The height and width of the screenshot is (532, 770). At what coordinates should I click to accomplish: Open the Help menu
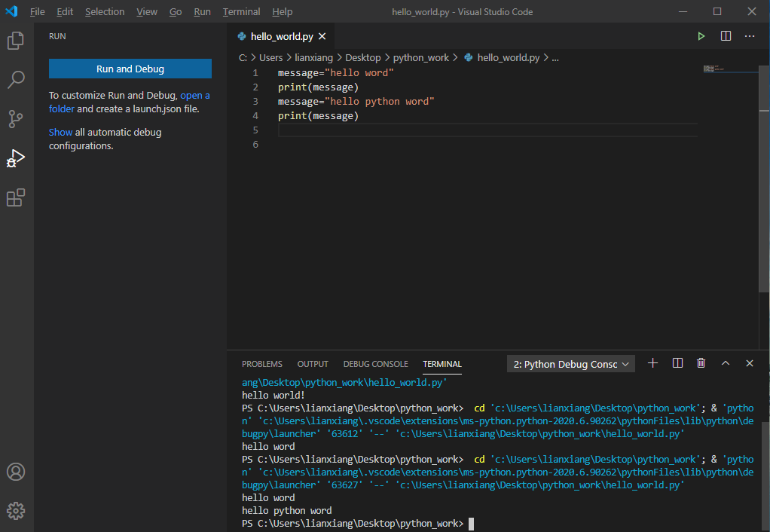tap(283, 12)
